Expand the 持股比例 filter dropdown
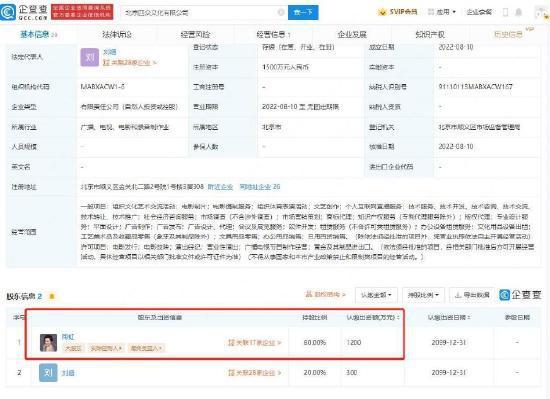The image size is (550, 399). [423, 295]
